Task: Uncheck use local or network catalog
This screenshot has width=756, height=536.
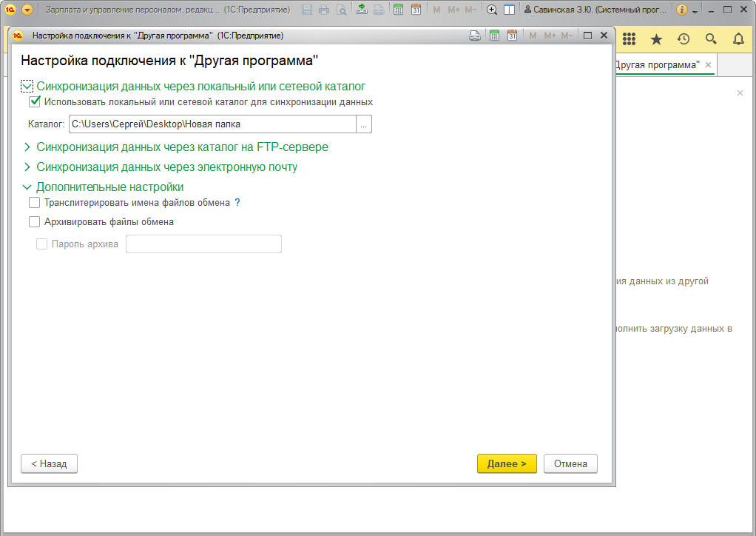Action: point(34,102)
